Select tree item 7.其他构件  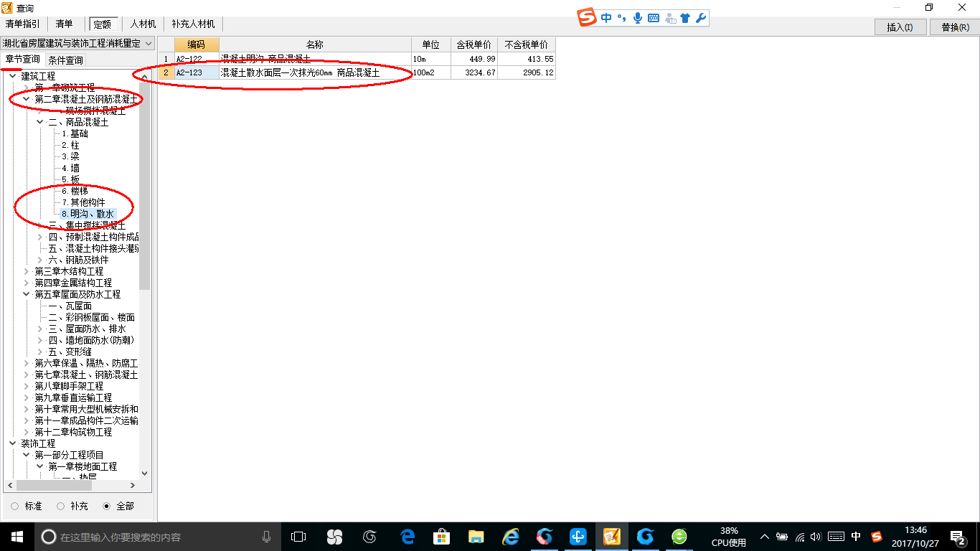[83, 202]
